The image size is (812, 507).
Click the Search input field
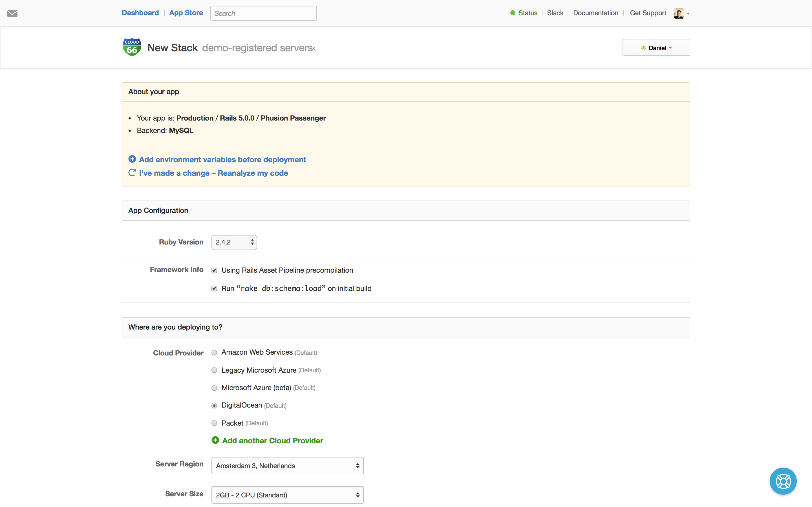click(263, 12)
